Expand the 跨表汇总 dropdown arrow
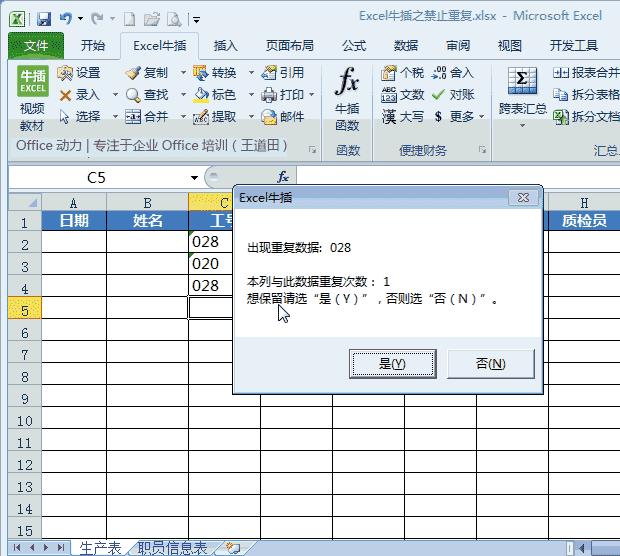This screenshot has height=556, width=620. [x=522, y=125]
